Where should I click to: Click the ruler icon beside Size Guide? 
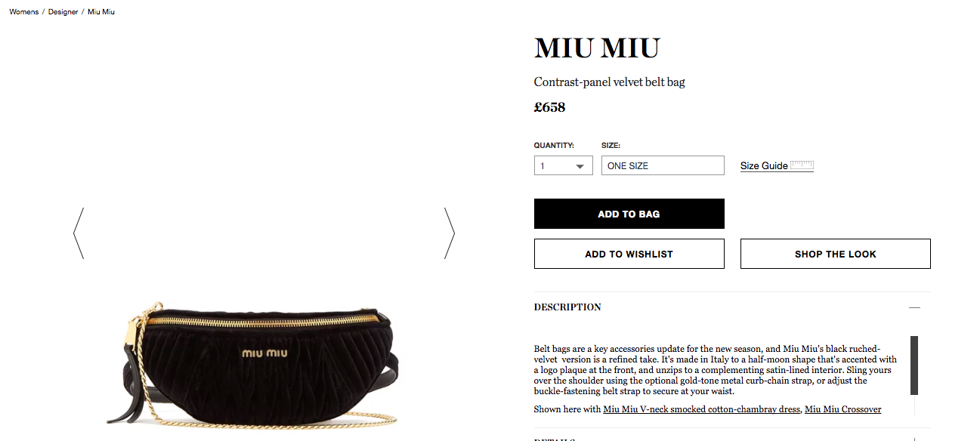click(802, 165)
